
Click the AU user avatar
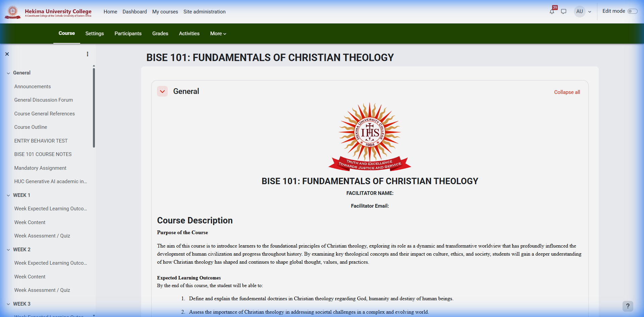click(580, 11)
